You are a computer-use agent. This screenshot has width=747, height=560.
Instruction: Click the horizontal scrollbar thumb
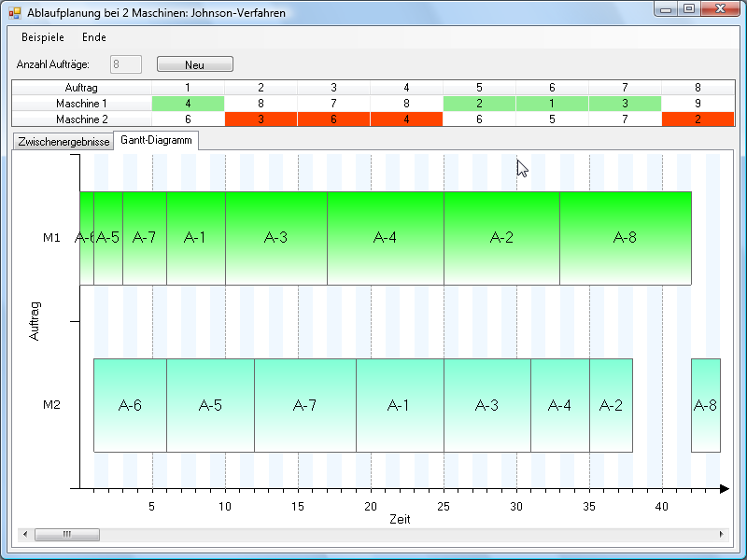[x=66, y=534]
